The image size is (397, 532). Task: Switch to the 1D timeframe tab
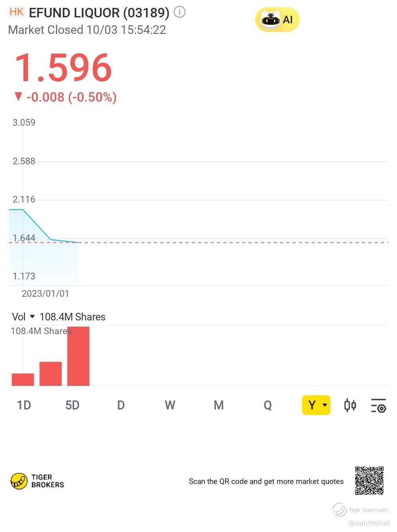(24, 405)
